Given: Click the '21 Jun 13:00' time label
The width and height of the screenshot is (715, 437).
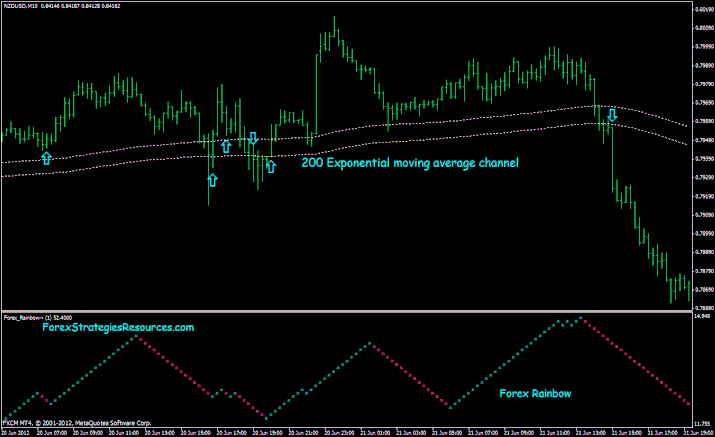Looking at the screenshot, I should coord(591,432).
